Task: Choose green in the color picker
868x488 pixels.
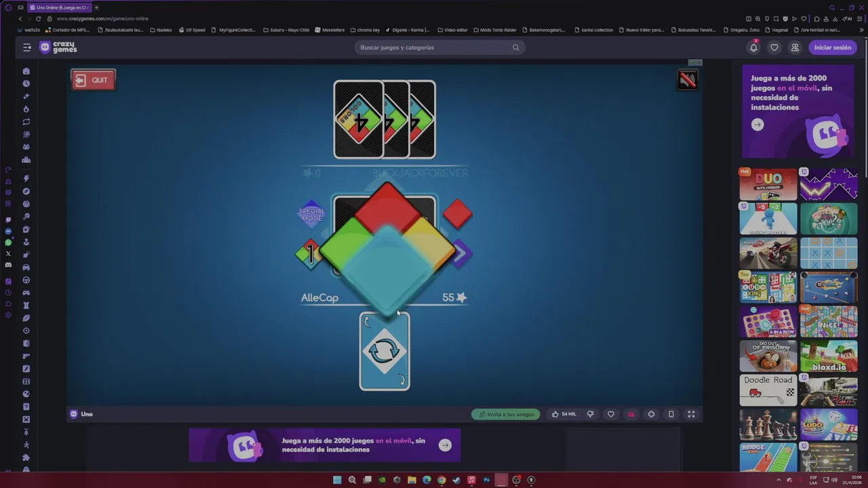Action: [342, 248]
